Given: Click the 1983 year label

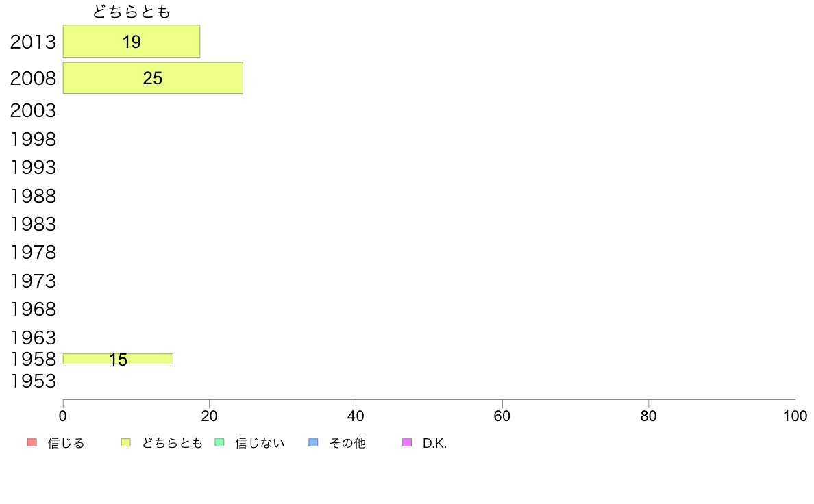Looking at the screenshot, I should 33,224.
